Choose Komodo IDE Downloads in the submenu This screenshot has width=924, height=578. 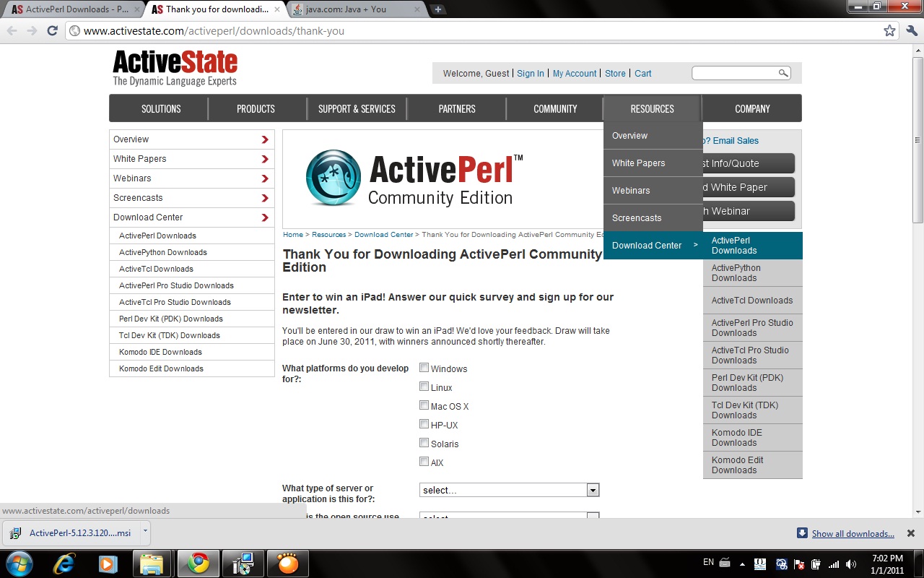click(x=753, y=438)
